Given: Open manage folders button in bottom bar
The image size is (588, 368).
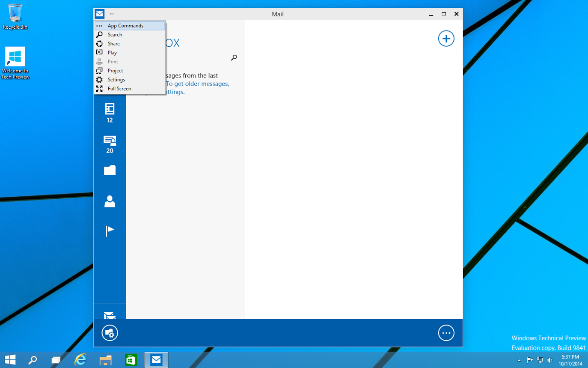Looking at the screenshot, I should click(x=110, y=333).
